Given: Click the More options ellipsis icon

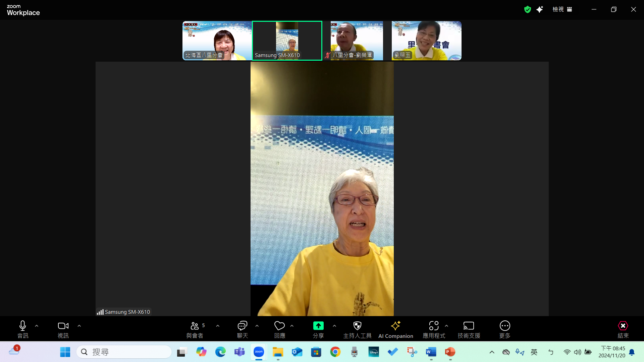Looking at the screenshot, I should point(504,329).
